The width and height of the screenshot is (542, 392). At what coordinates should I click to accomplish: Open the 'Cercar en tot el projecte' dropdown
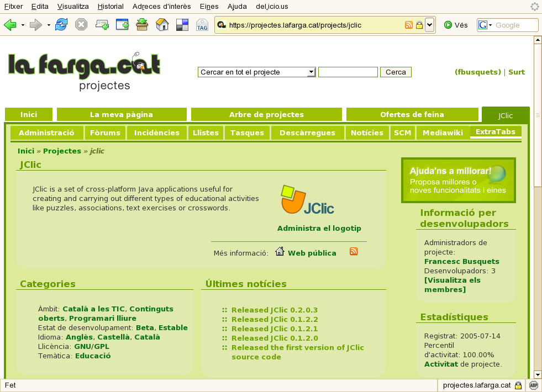pos(256,72)
